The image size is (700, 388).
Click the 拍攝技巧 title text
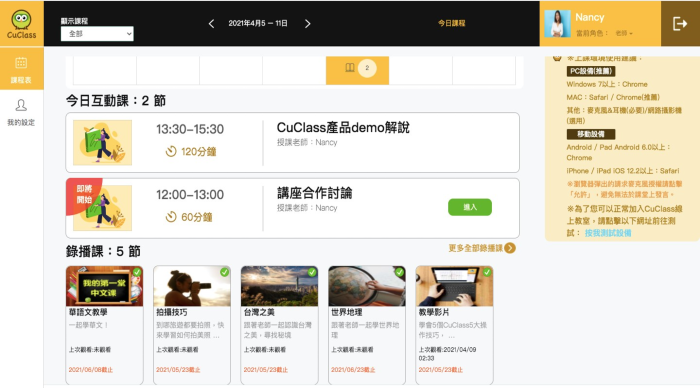click(x=171, y=312)
